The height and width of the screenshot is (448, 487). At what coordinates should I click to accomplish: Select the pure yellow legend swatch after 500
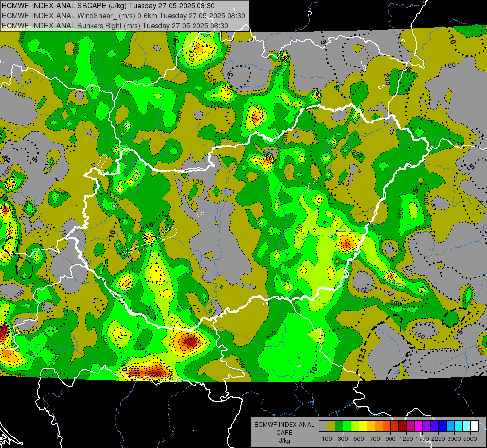pyautogui.click(x=363, y=426)
